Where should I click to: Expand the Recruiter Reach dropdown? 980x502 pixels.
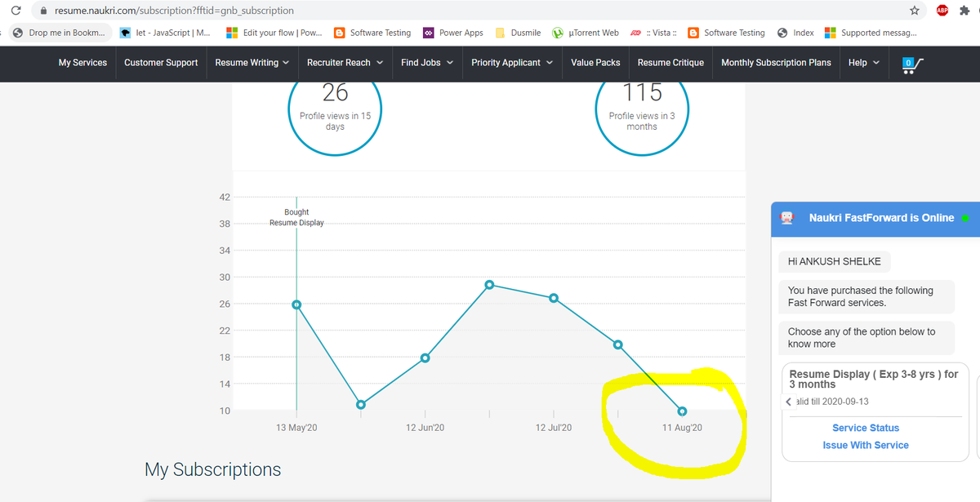(345, 63)
